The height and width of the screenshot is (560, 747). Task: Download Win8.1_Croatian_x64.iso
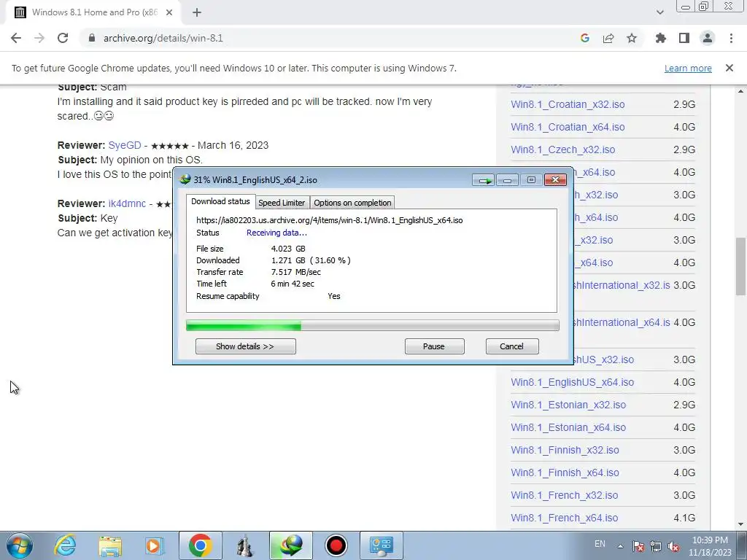pyautogui.click(x=568, y=127)
